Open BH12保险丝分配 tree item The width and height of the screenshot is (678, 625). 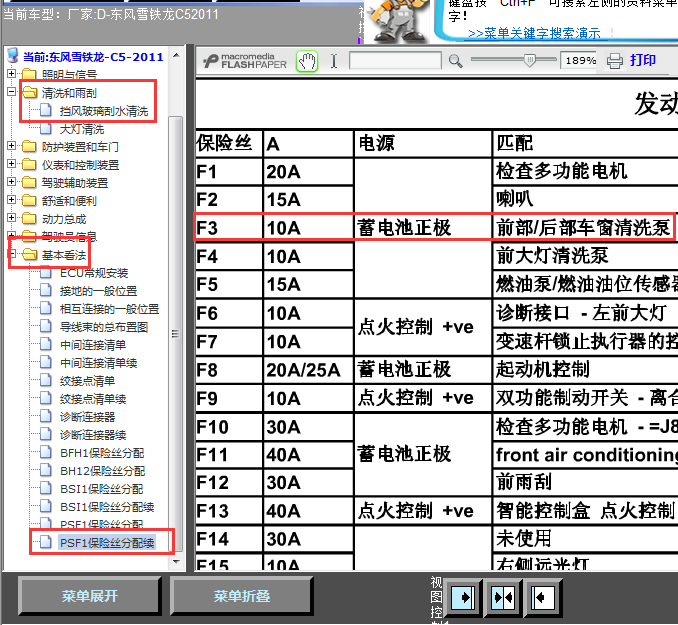[102, 471]
